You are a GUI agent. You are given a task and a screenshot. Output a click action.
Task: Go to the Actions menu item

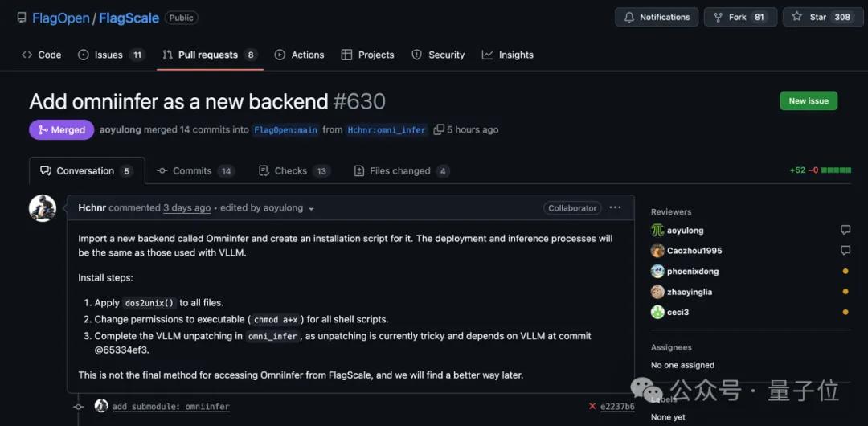pyautogui.click(x=299, y=55)
